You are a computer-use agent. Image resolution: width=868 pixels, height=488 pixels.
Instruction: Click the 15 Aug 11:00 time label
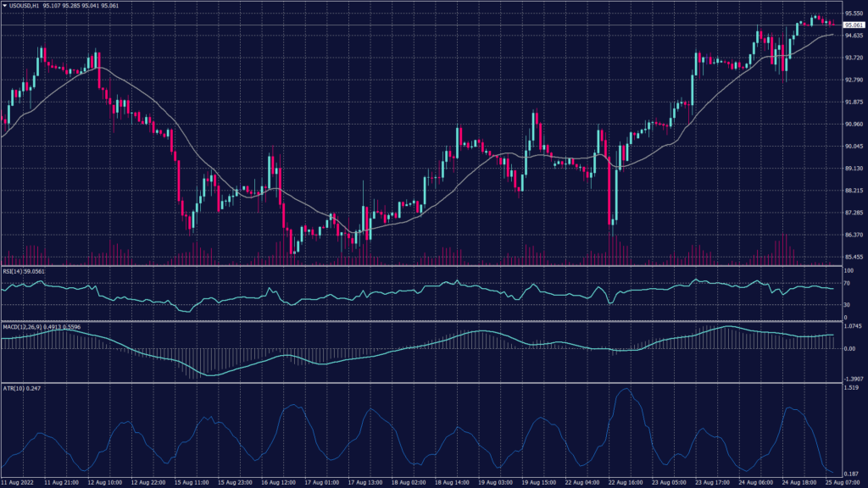(x=192, y=480)
